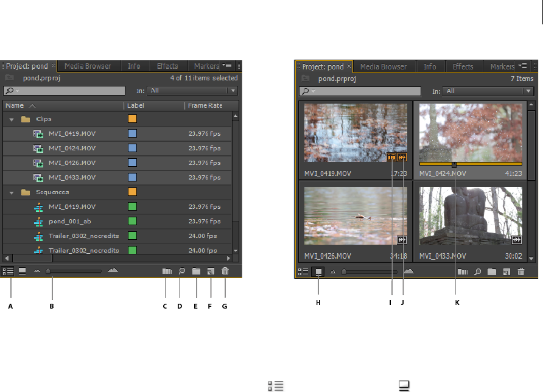Image resolution: width=543 pixels, height=392 pixels.
Task: Click Zoom Out icon in right panel
Action: coord(333,272)
